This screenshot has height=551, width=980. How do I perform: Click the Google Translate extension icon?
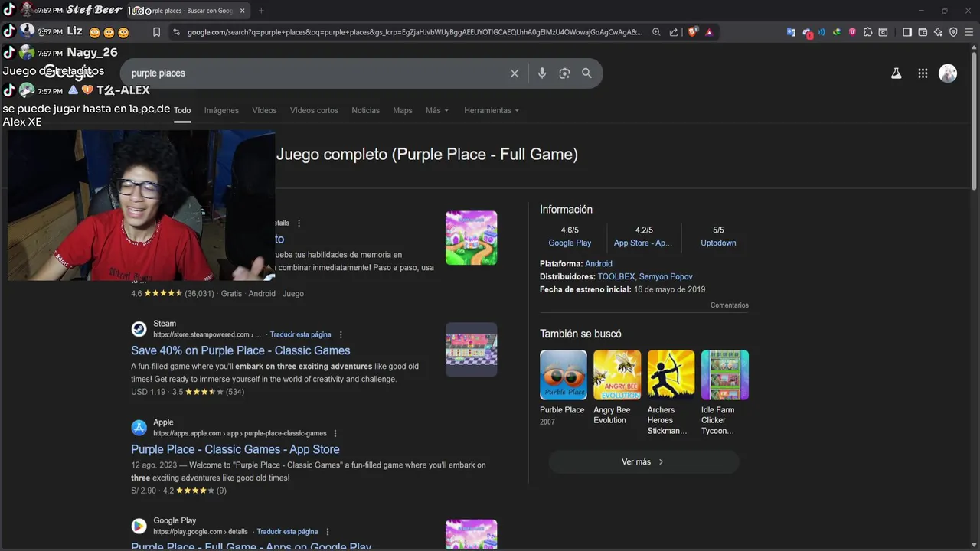click(791, 32)
